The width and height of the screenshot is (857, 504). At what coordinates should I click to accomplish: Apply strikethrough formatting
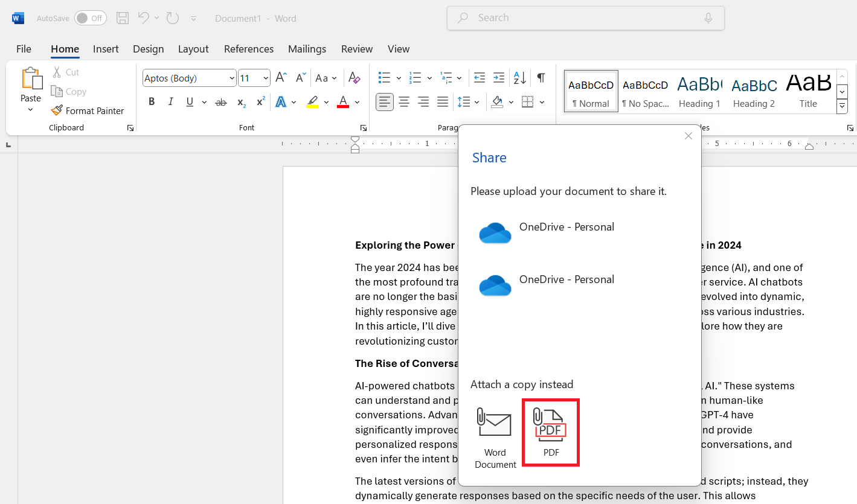pyautogui.click(x=221, y=102)
